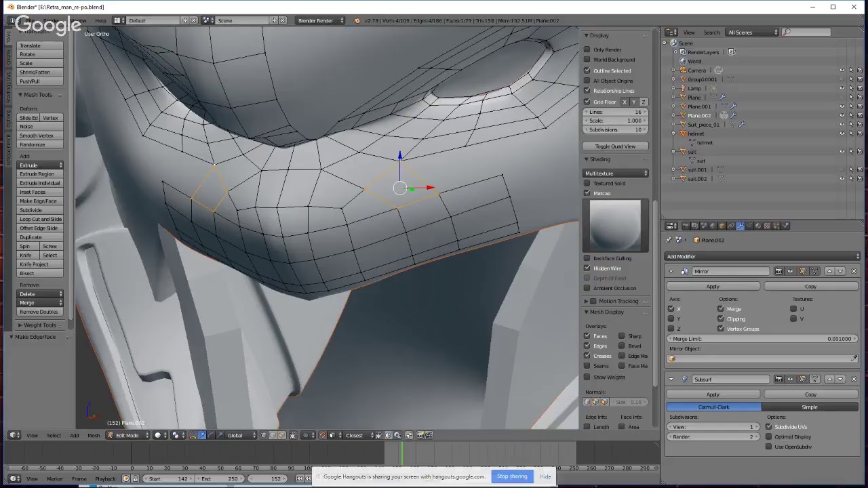Open the Add Modifier dropdown
This screenshot has width=868, height=488.
[763, 256]
